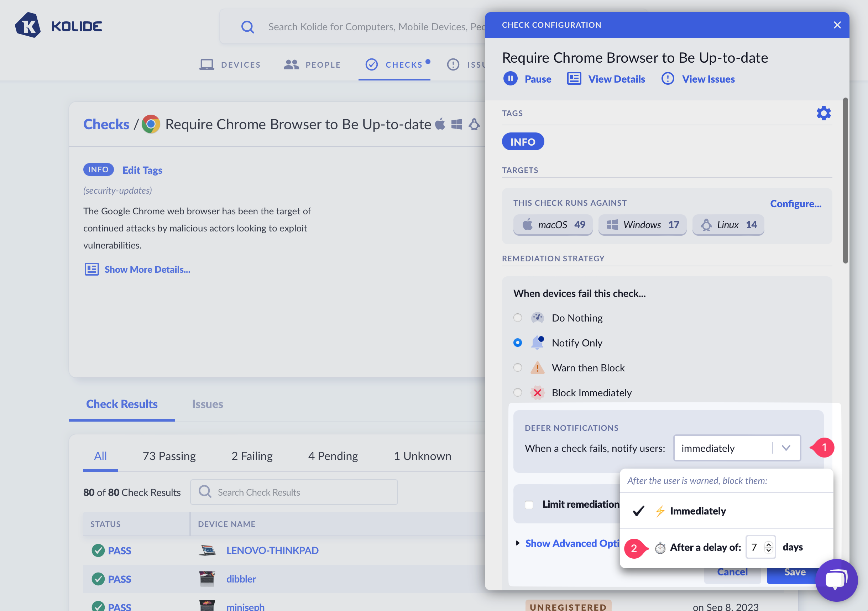Viewport: 868px width, 611px height.
Task: Enable the Limit remediation checkbox
Action: click(529, 505)
